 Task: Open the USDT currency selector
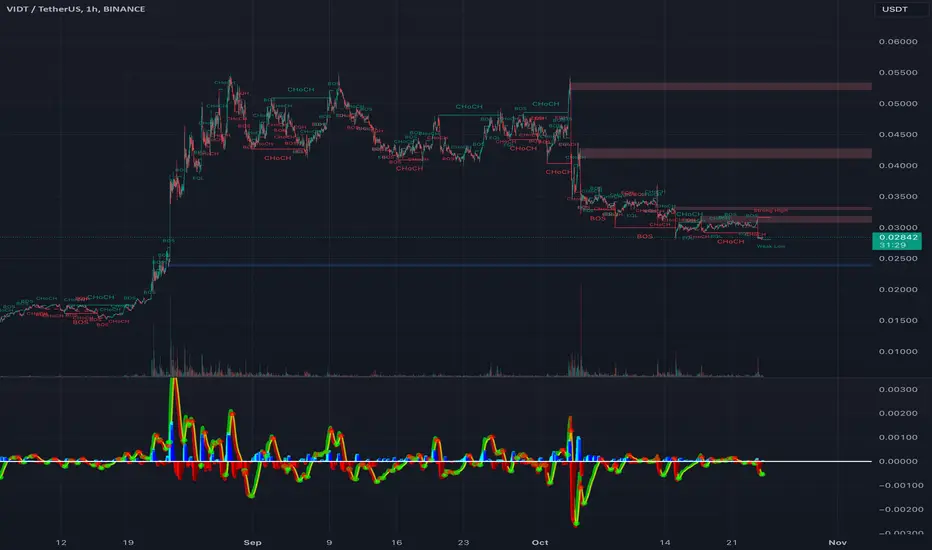point(900,9)
